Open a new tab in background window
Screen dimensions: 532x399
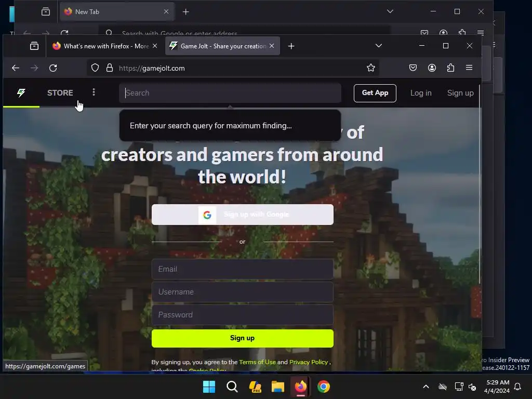185,12
